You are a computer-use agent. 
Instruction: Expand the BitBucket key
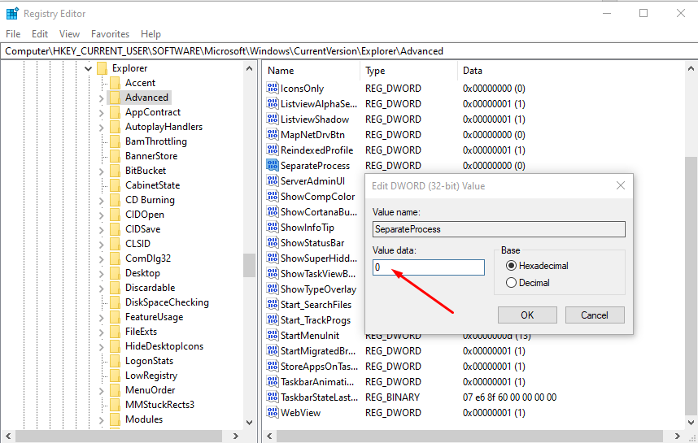[101, 171]
